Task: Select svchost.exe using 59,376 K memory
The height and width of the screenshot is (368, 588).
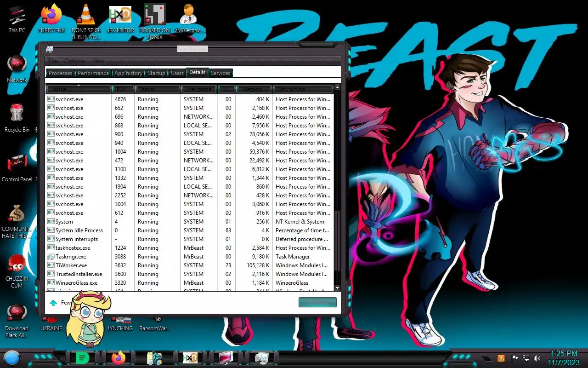Action: coord(189,152)
